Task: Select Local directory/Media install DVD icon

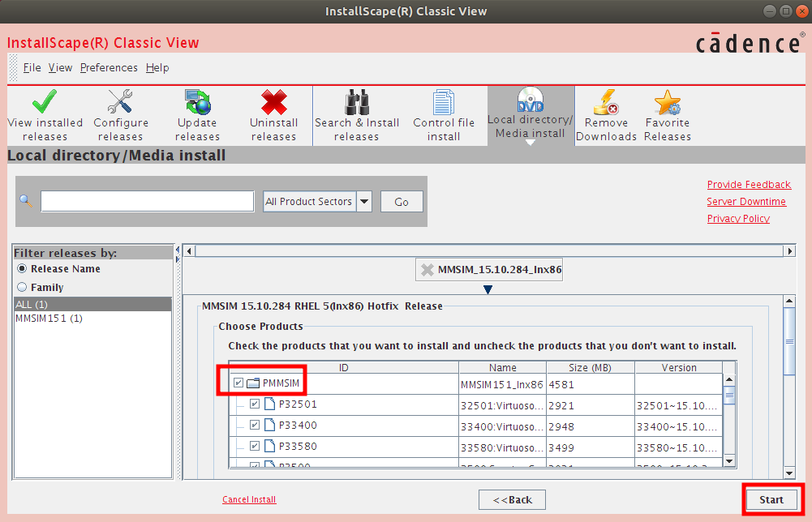Action: point(531,100)
